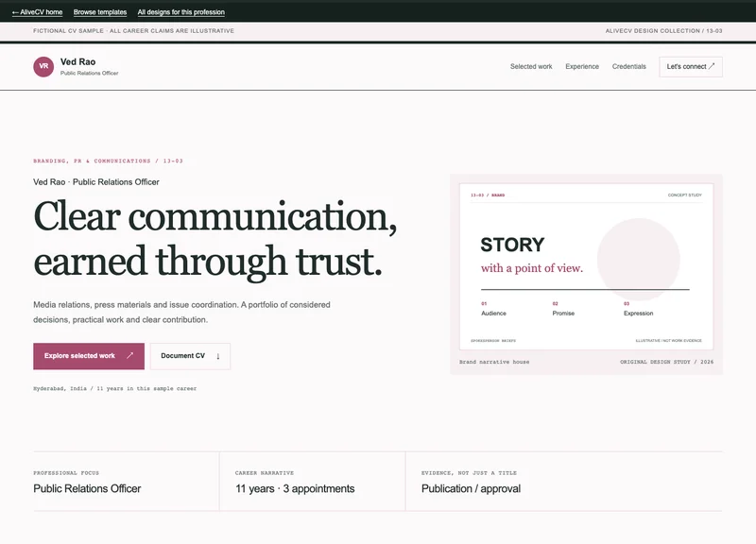
Task: Click 'Brand narrative house' caption
Action: (493, 362)
